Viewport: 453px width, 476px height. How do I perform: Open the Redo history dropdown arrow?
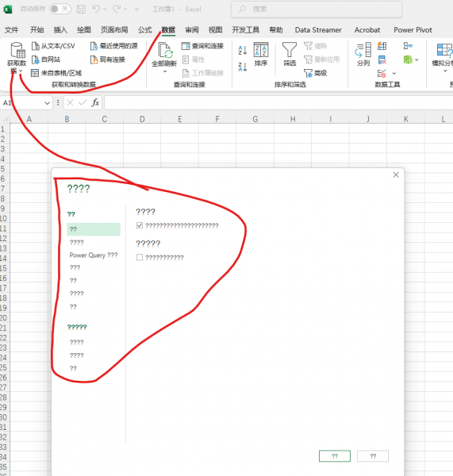pos(125,10)
